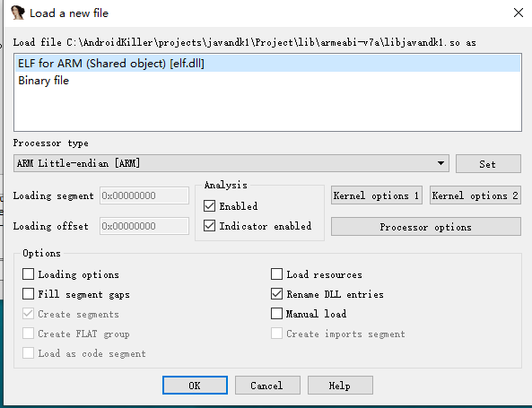This screenshot has width=532, height=408.
Task: Select ELF for ARM (Shared object) entry
Action: (x=267, y=64)
